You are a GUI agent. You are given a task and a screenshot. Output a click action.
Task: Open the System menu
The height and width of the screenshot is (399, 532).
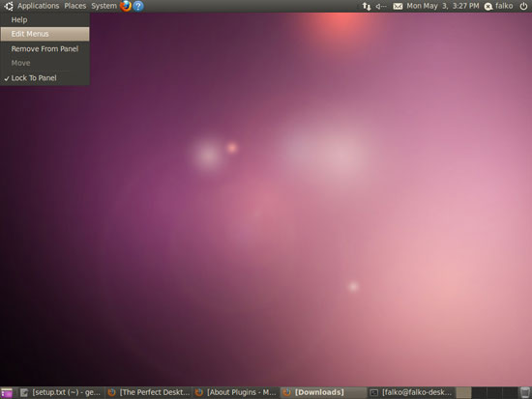(x=103, y=6)
